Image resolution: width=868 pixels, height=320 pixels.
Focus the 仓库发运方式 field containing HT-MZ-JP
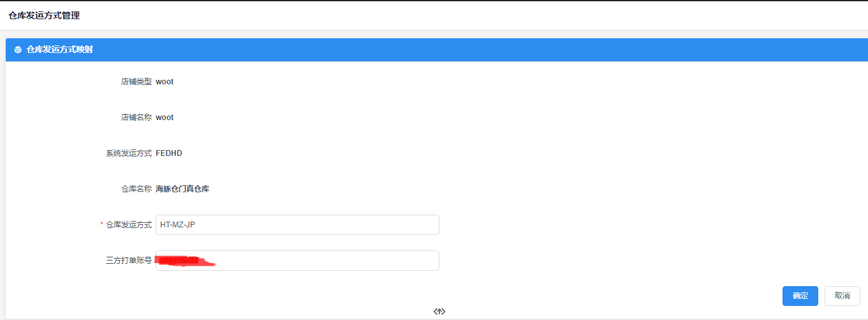(297, 225)
